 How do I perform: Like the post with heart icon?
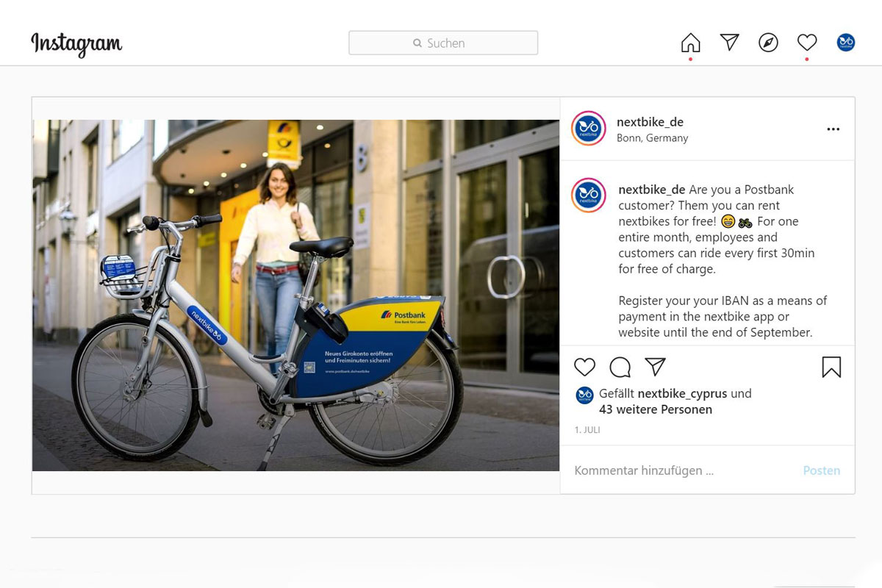[x=584, y=367]
